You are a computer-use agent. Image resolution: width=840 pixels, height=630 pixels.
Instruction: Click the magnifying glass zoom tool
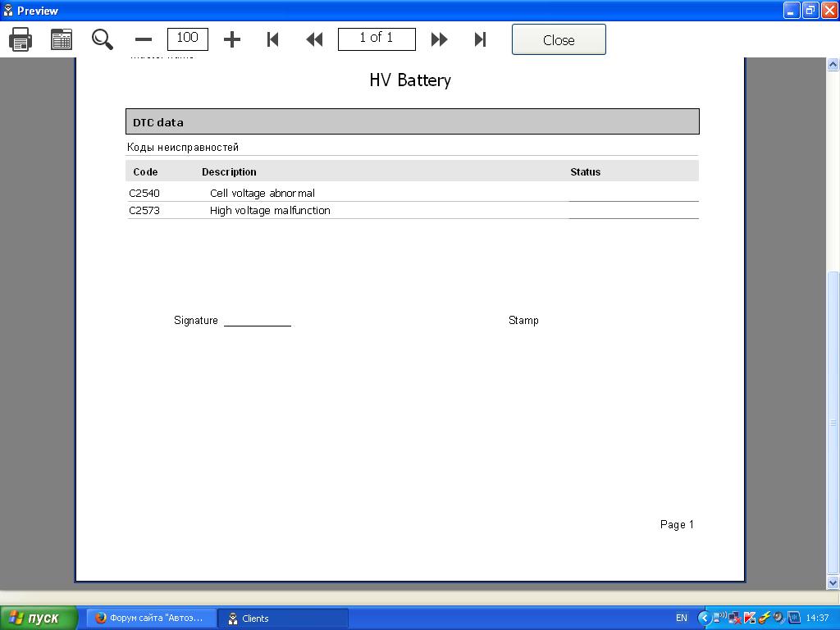pyautogui.click(x=102, y=39)
